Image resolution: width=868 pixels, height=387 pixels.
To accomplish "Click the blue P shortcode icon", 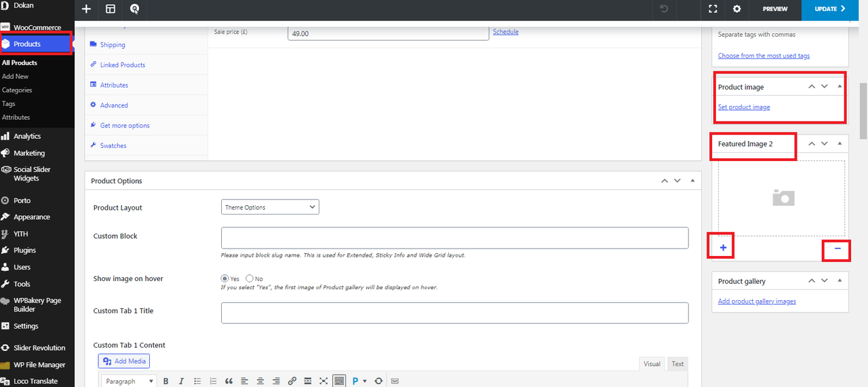I will click(x=355, y=381).
